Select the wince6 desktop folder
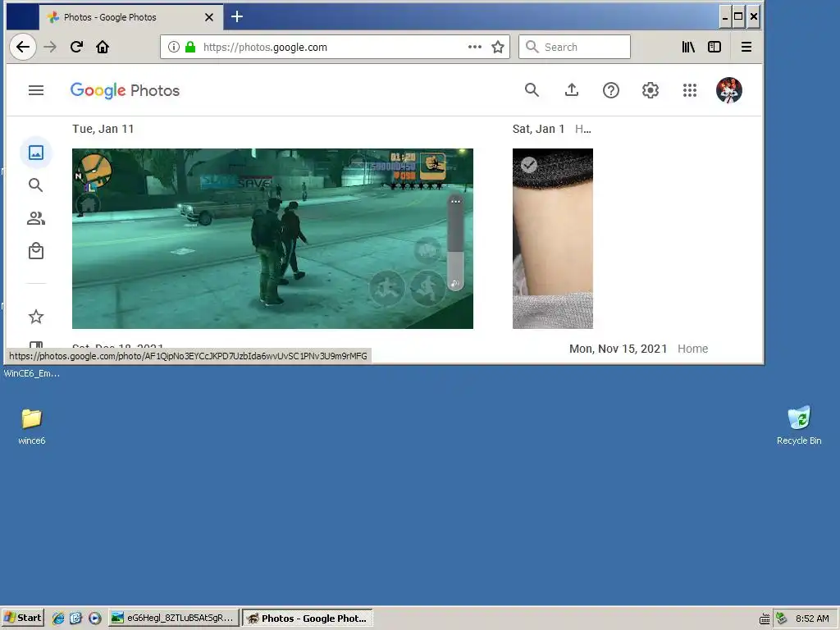 32,427
